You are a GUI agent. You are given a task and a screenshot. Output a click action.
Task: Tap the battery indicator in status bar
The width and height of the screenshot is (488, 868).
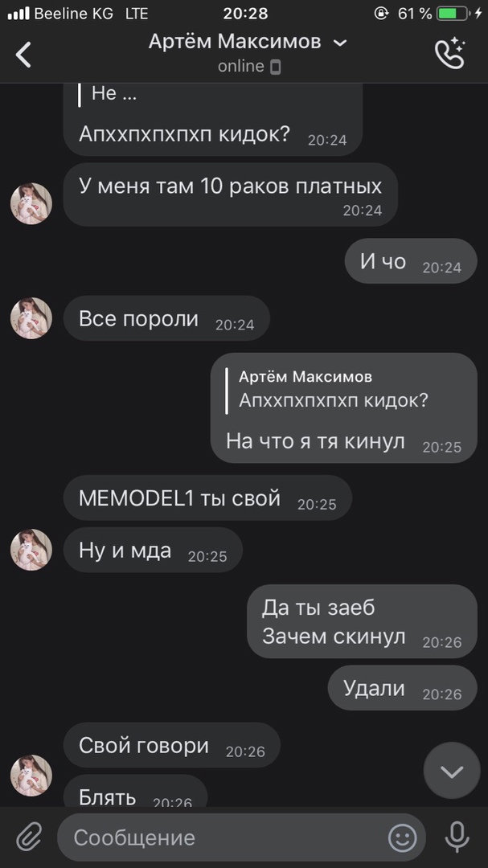[453, 14]
